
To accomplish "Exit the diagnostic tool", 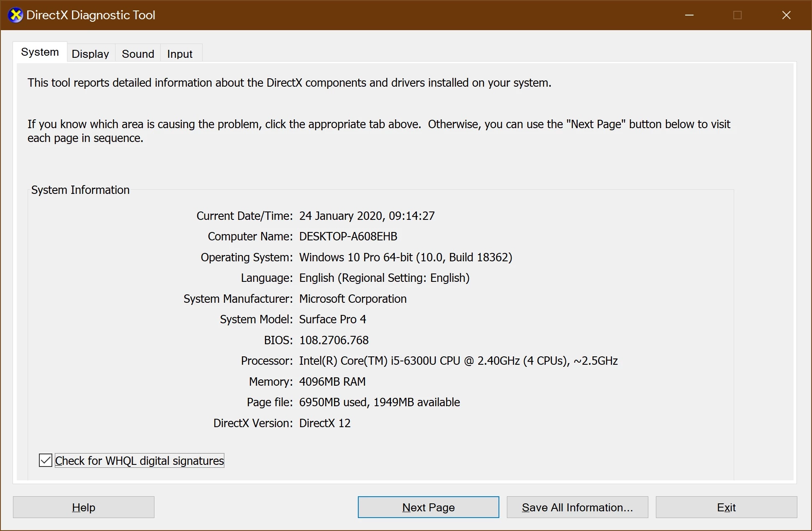I will pos(726,507).
